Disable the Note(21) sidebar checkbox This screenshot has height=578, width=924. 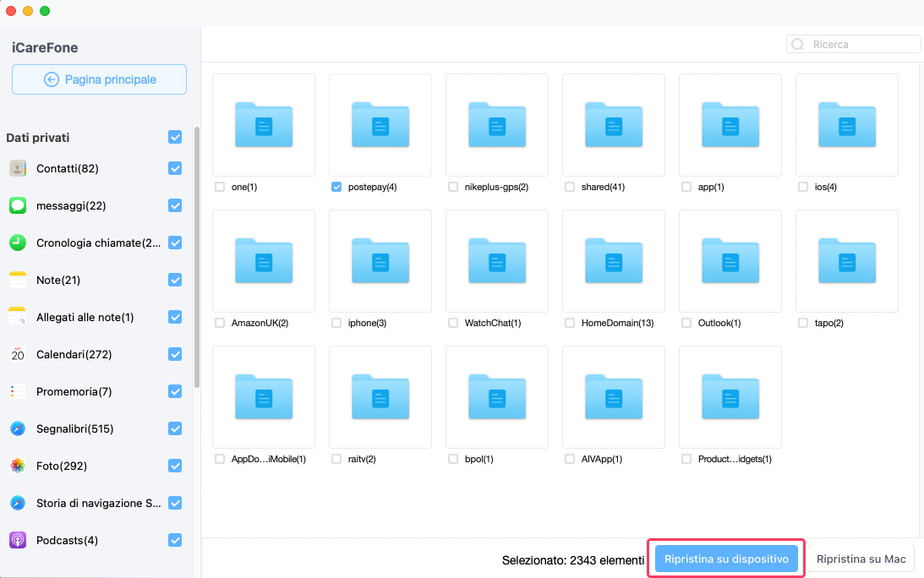[175, 280]
